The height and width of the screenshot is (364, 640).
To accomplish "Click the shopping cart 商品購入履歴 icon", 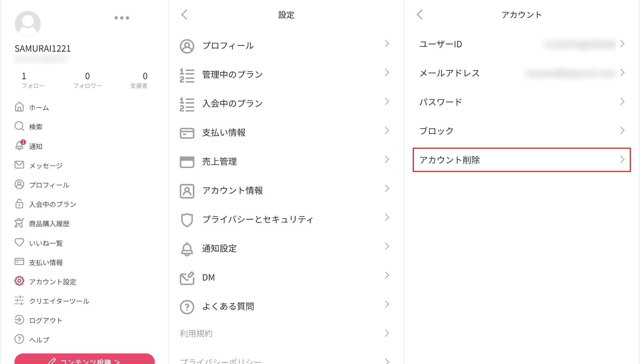I will 19,223.
